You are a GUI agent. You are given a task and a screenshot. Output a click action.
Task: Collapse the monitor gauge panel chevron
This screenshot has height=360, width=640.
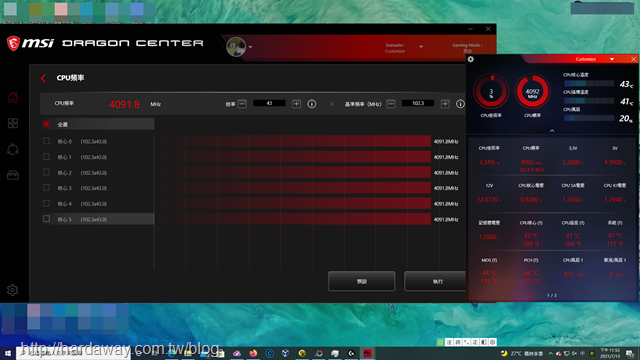click(552, 131)
